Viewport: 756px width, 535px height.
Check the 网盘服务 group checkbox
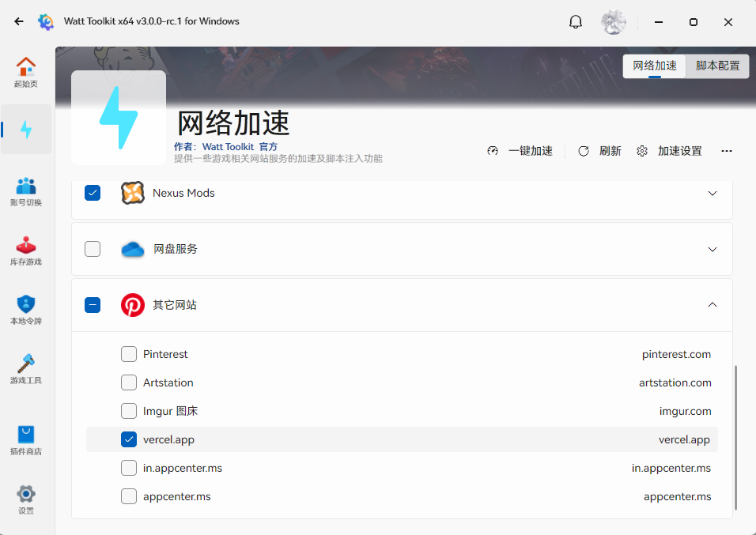click(93, 249)
